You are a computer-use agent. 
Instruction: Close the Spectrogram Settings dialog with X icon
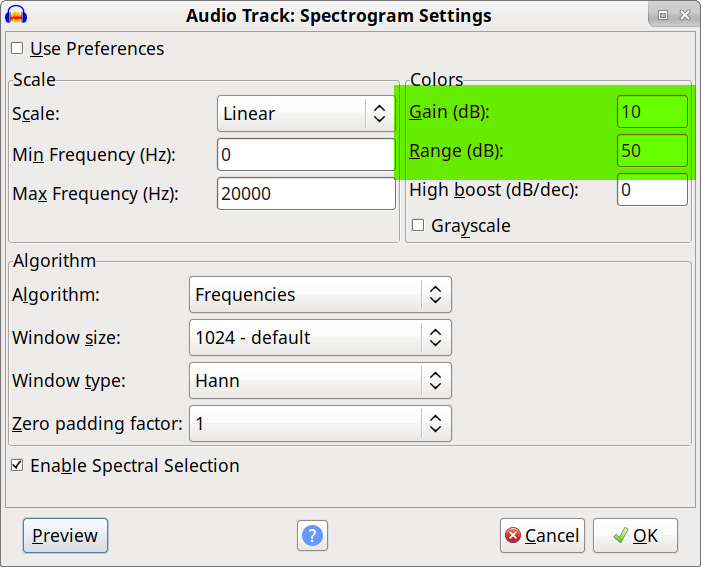684,15
